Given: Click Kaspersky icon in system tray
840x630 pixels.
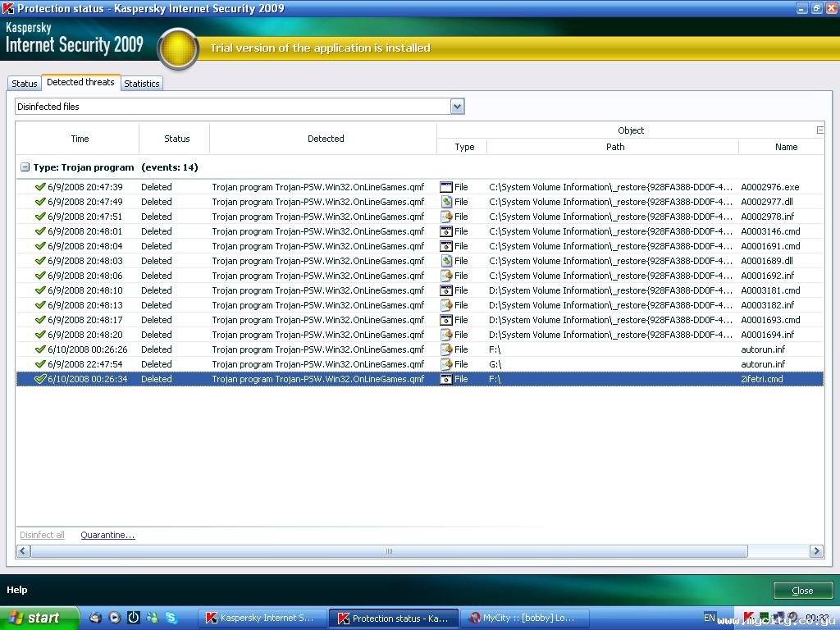Looking at the screenshot, I should pos(749,617).
